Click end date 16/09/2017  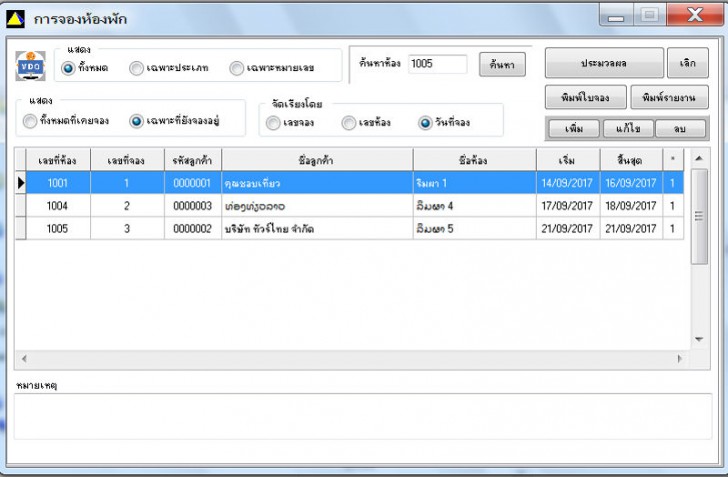pos(631,183)
